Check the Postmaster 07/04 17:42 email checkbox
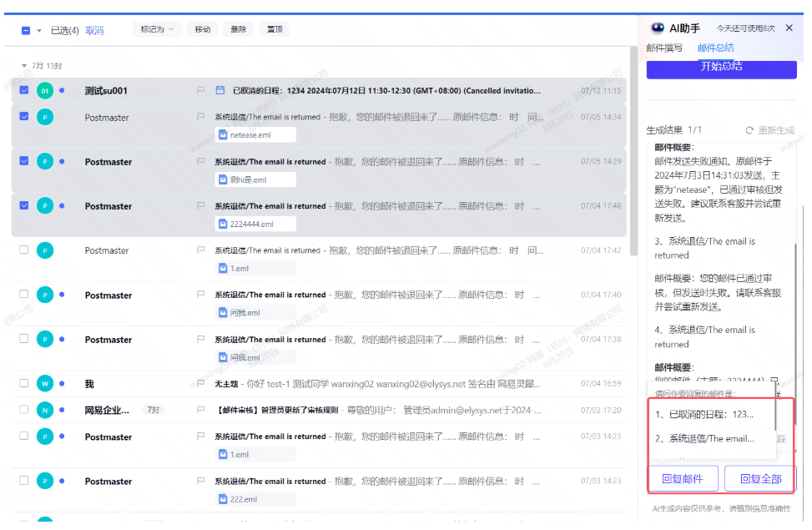812x530 pixels. click(x=24, y=250)
